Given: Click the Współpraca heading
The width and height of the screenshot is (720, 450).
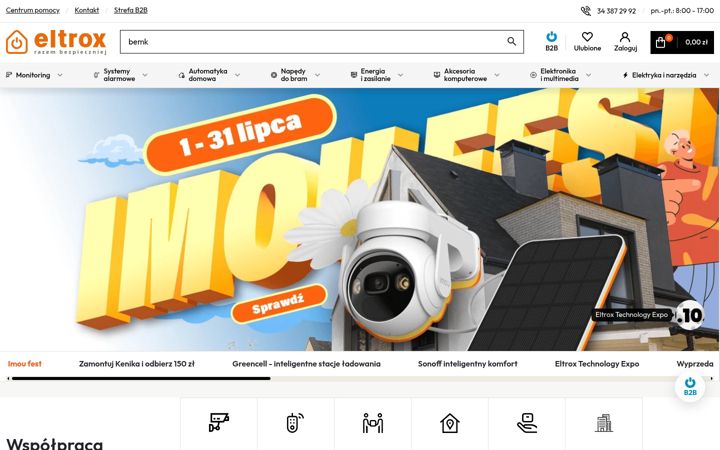Looking at the screenshot, I should 55,444.
